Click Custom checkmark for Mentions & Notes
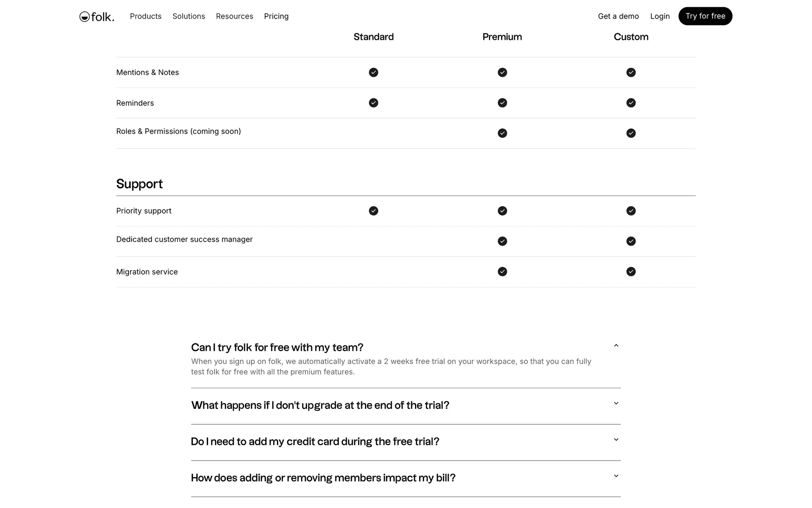Viewport: 812px width, 508px height. click(631, 72)
